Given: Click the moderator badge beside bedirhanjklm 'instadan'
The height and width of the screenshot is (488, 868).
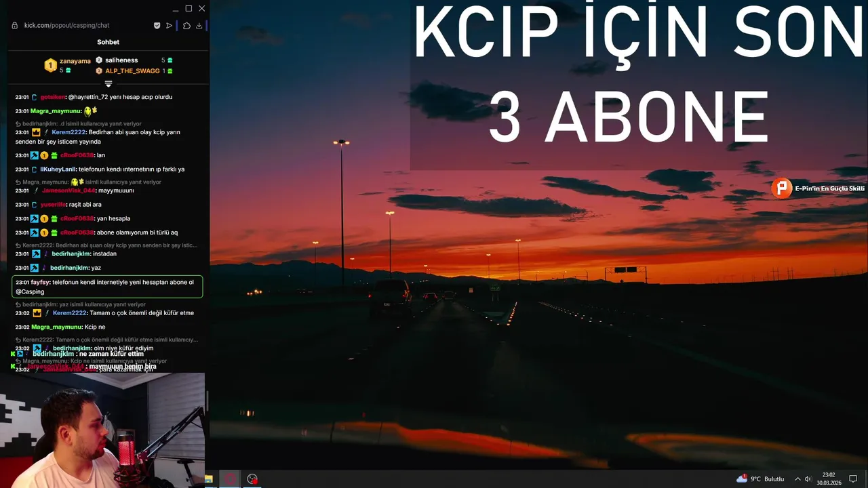Looking at the screenshot, I should [36, 253].
